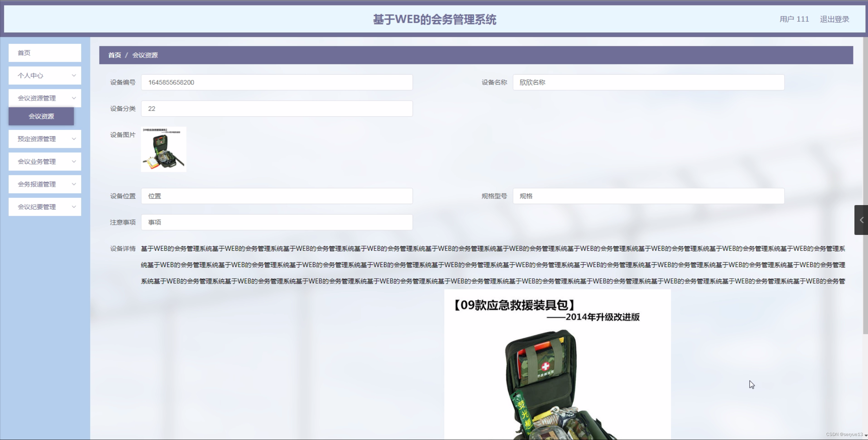Image resolution: width=868 pixels, height=440 pixels.
Task: Select the highlighted 会议资源 submenu item
Action: (x=41, y=116)
